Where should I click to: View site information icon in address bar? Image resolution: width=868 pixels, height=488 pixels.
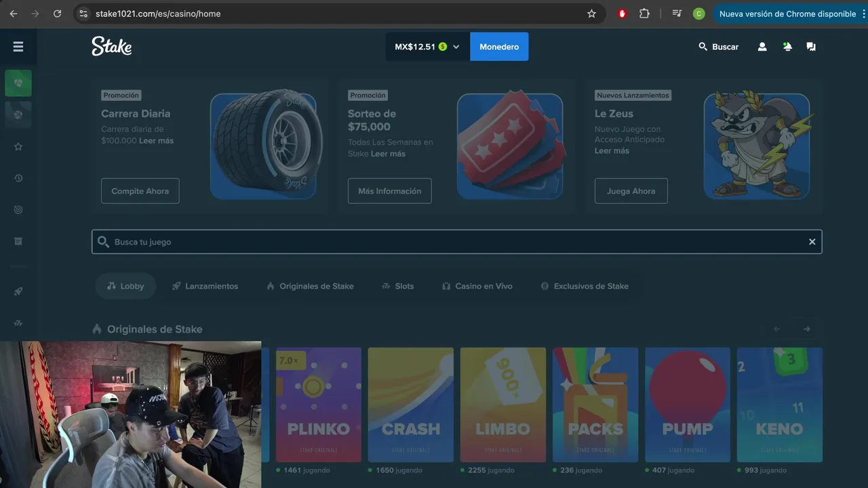83,14
